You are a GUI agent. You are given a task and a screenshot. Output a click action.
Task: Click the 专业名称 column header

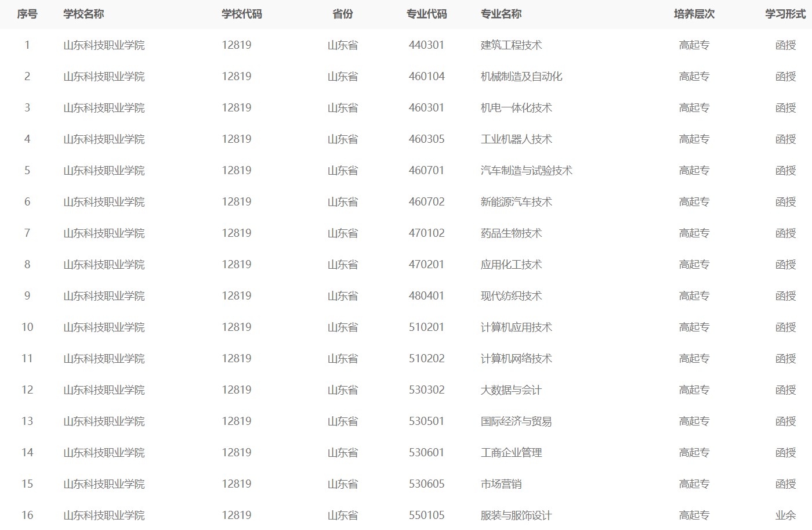tap(501, 14)
